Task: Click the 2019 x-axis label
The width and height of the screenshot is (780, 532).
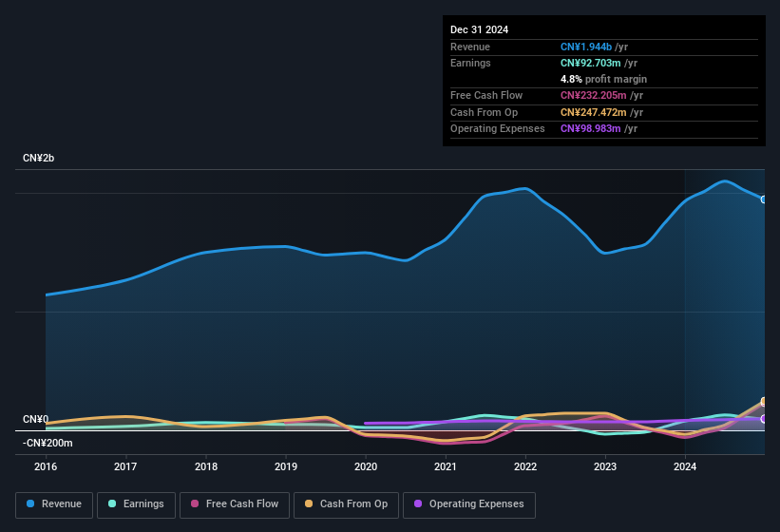Action: click(286, 466)
